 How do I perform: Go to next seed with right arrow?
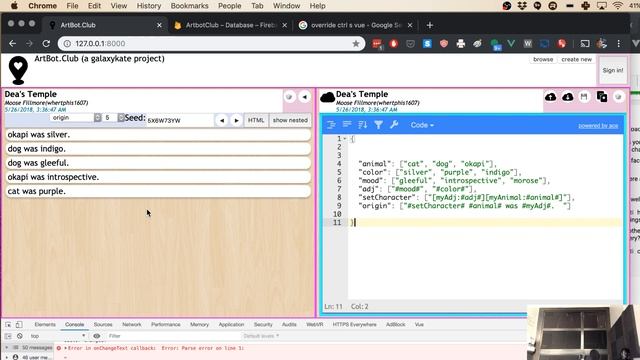tap(236, 120)
